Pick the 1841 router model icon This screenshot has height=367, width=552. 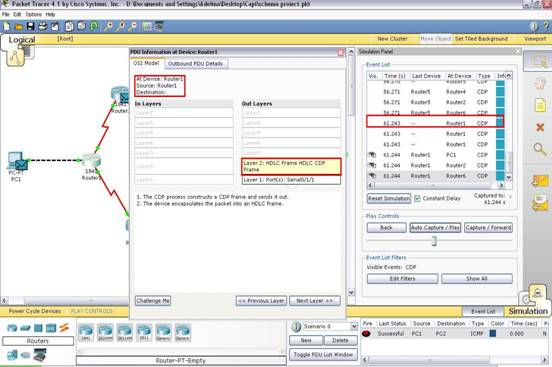point(86,332)
